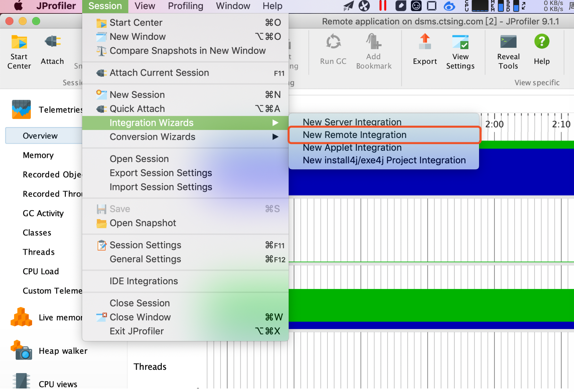Click the Threads telemetry row label
The width and height of the screenshot is (574, 392).
click(x=150, y=367)
